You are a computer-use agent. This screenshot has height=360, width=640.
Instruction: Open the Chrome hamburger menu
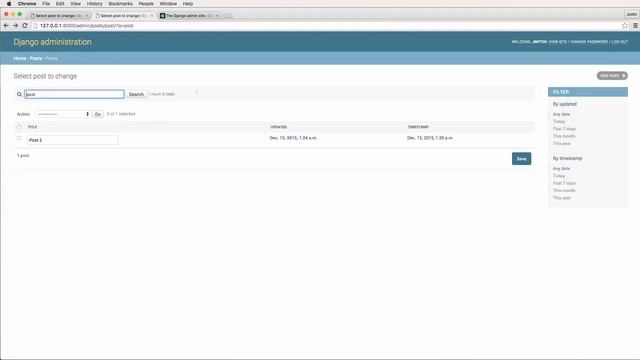click(635, 25)
